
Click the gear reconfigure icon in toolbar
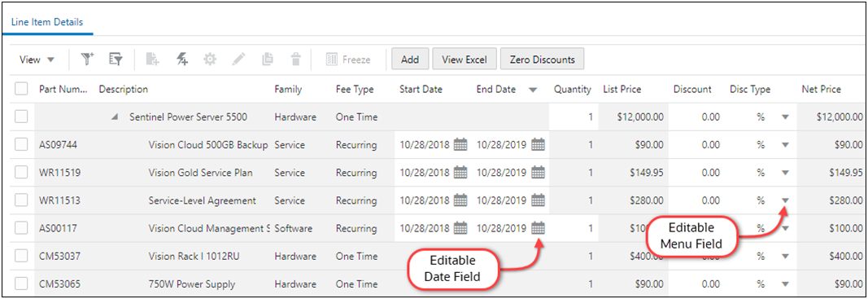[211, 59]
